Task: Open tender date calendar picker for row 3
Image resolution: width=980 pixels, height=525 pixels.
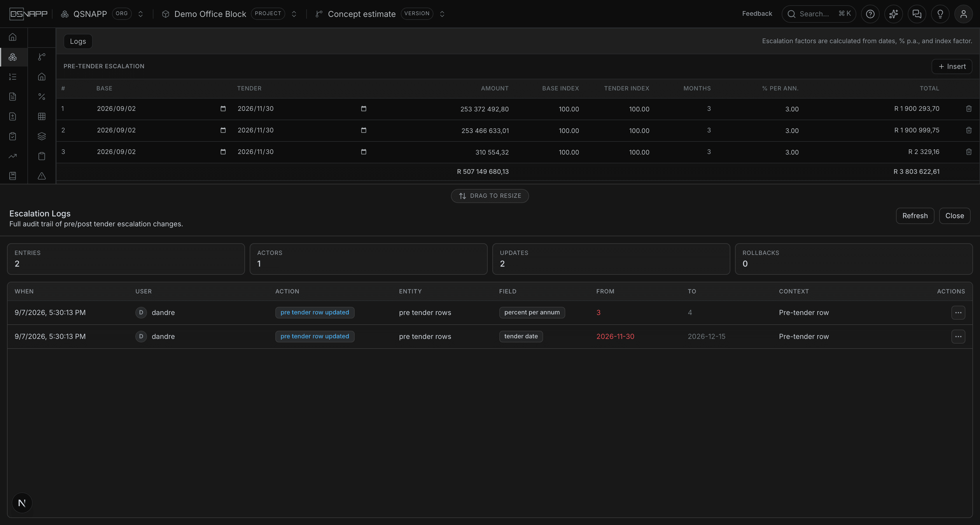Action: (x=364, y=152)
